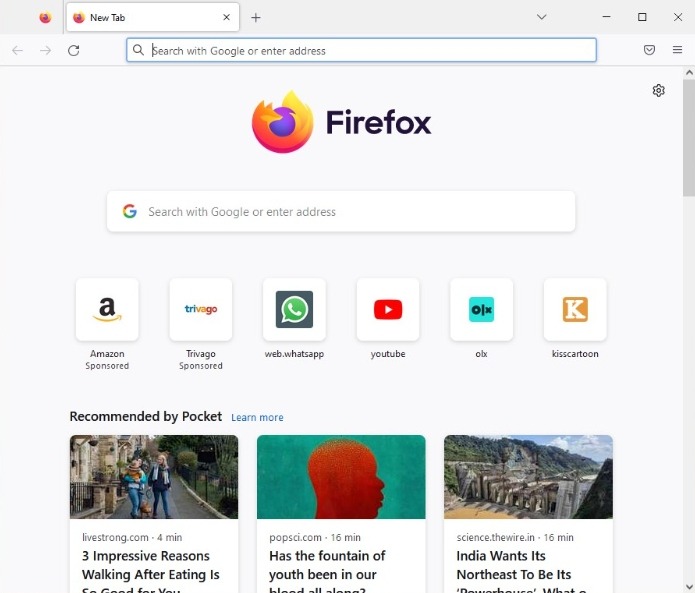Open a new tab with plus button

256,18
